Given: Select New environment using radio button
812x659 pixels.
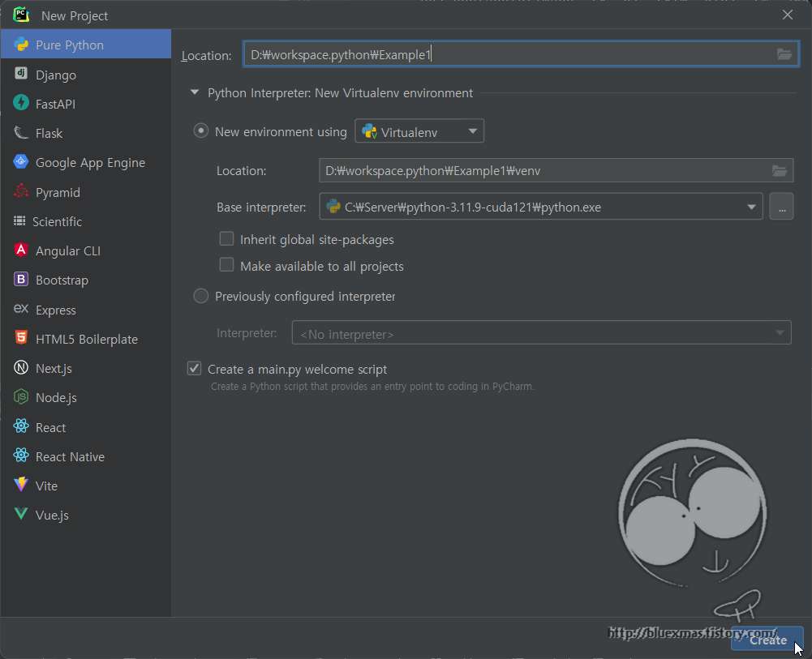Looking at the screenshot, I should coord(201,131).
